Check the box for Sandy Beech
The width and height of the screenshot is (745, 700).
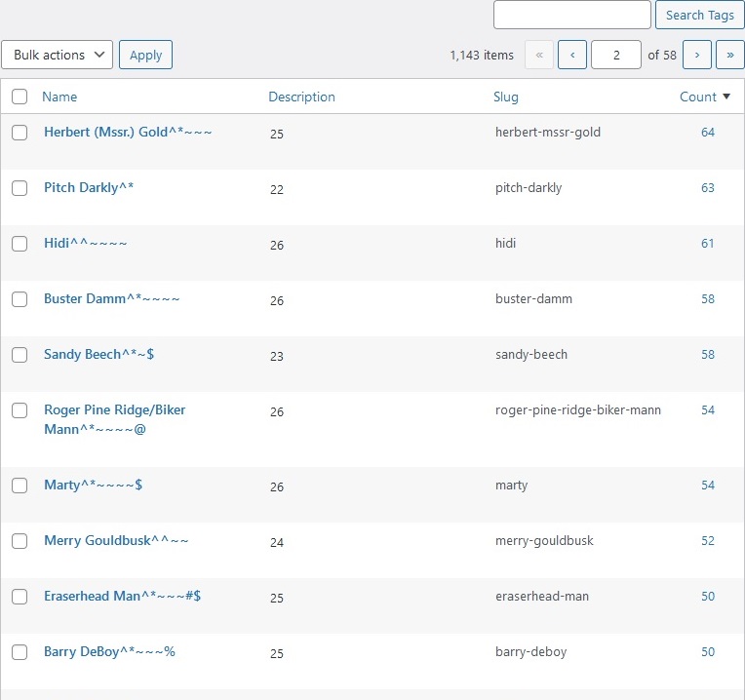(x=20, y=355)
